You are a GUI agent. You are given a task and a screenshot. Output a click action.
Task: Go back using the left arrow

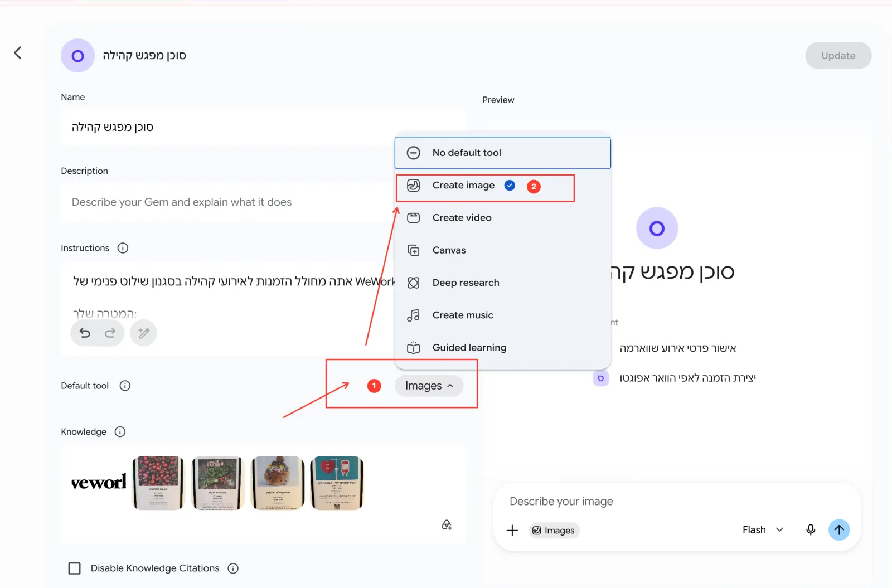point(18,53)
